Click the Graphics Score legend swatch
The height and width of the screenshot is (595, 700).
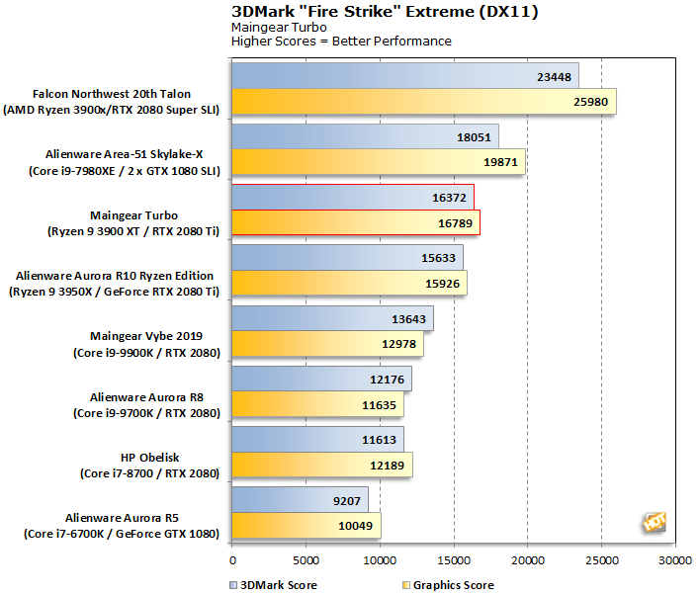coord(405,585)
